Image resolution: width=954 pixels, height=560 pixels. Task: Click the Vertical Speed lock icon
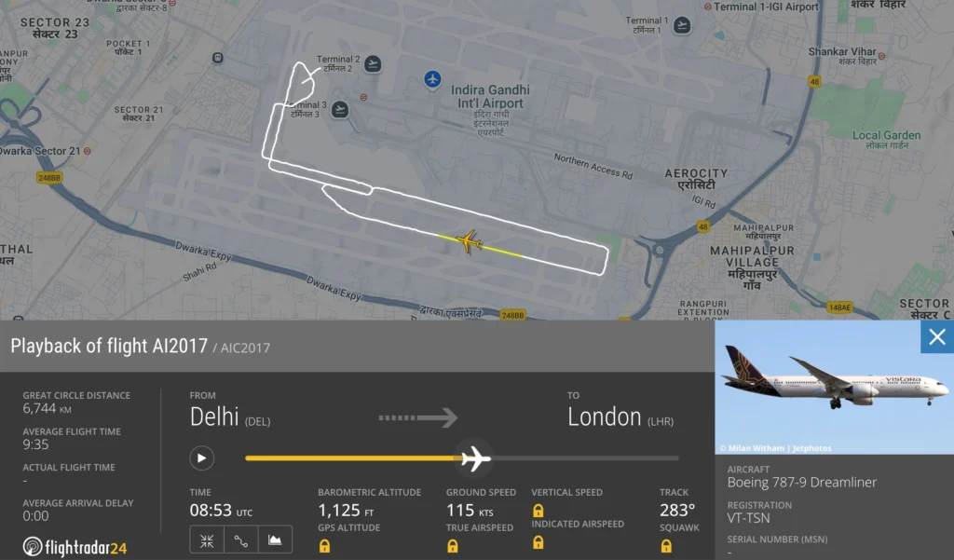pyautogui.click(x=538, y=510)
